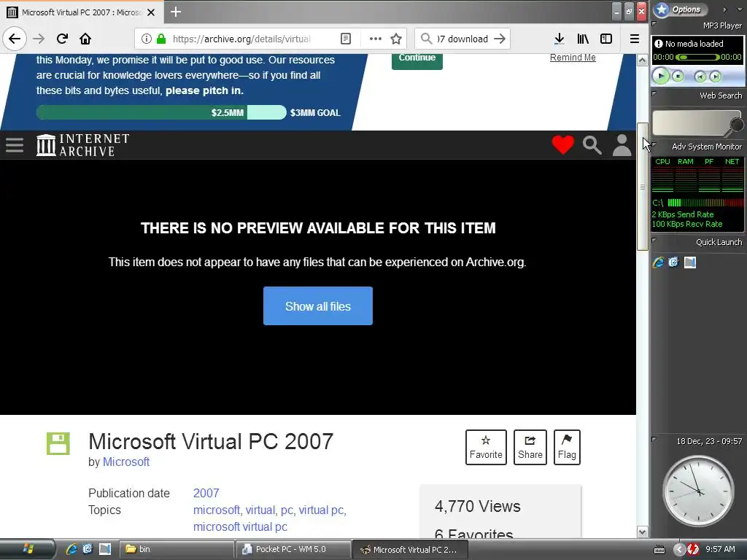Reload the current page
Screen dimensions: 747x560
[62, 39]
